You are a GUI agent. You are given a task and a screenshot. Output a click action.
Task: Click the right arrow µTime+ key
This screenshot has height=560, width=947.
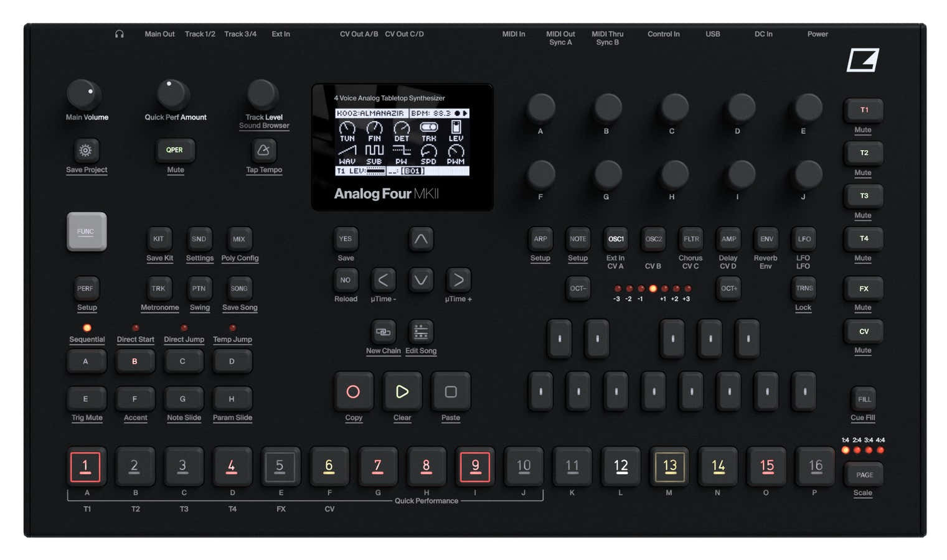click(x=458, y=280)
